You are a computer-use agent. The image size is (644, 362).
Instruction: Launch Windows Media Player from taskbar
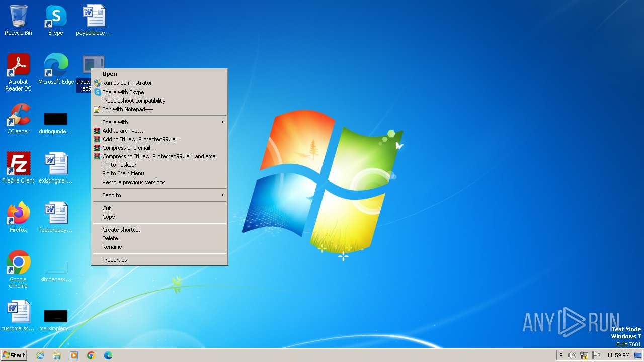click(x=74, y=355)
